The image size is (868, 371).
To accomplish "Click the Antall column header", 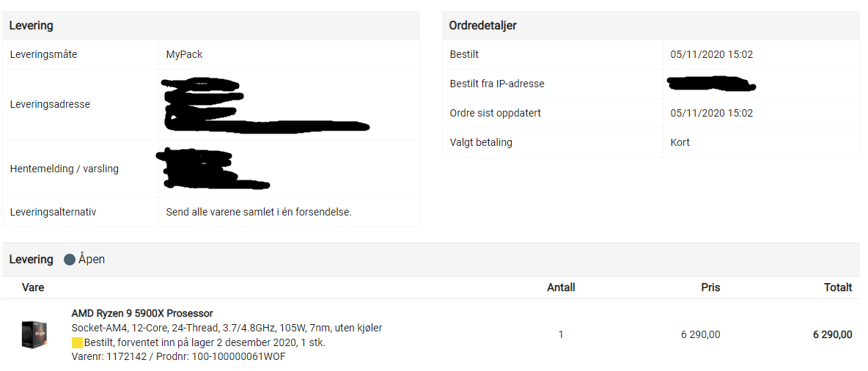I will click(x=561, y=287).
